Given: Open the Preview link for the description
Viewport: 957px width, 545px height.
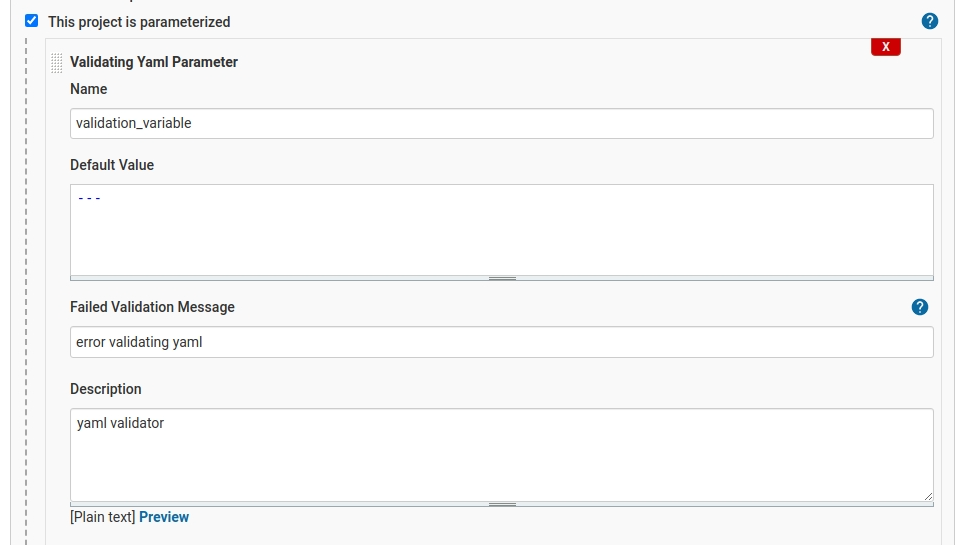Looking at the screenshot, I should point(164,517).
